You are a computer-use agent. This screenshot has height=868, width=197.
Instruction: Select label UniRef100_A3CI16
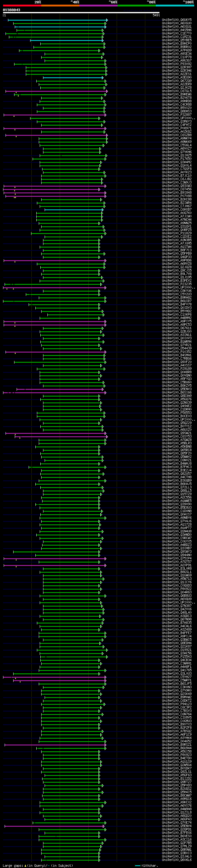pos(177,839)
